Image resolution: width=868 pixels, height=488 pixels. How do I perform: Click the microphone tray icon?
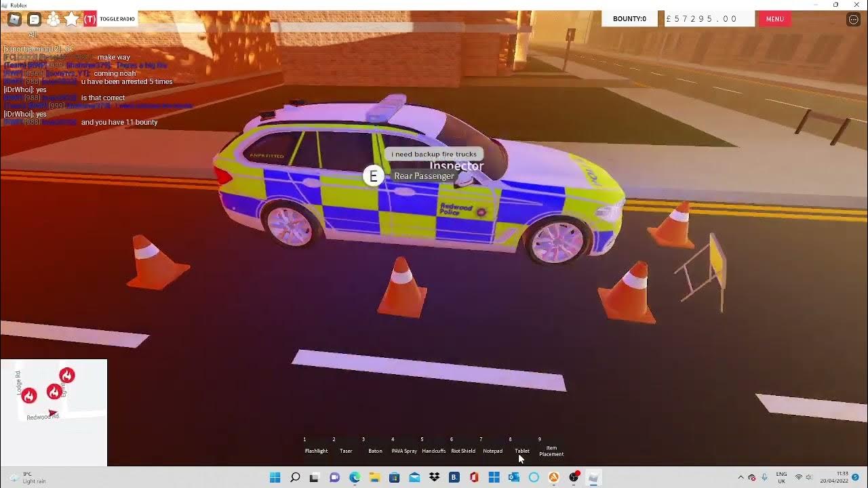click(764, 477)
